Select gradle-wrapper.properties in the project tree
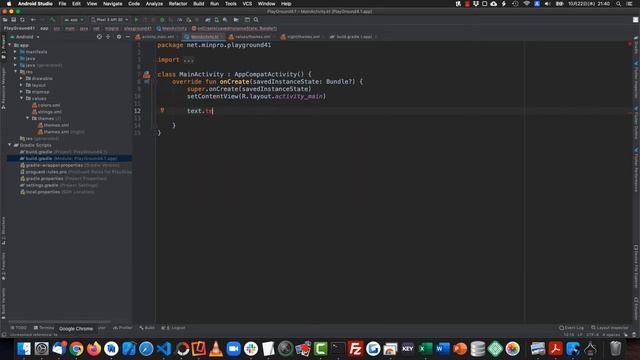Viewport: 640px width, 360px height. pos(70,165)
